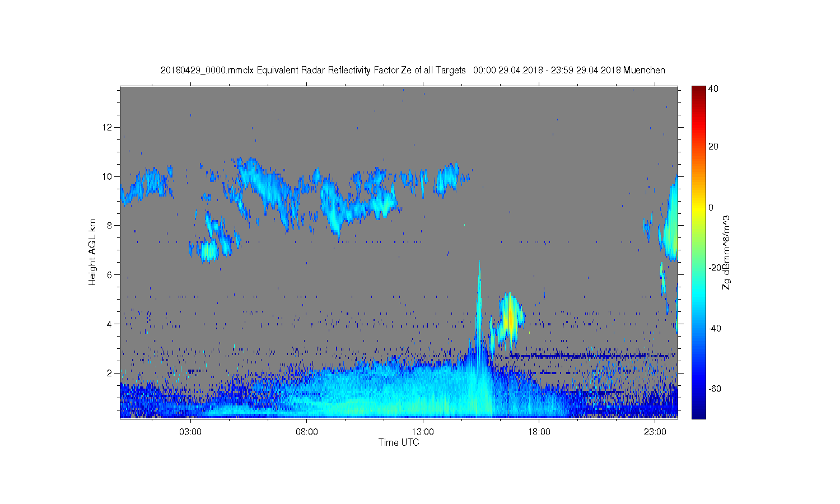Click the small cloud patch at 7 km near 03:30
The image size is (840, 504).
click(x=208, y=251)
